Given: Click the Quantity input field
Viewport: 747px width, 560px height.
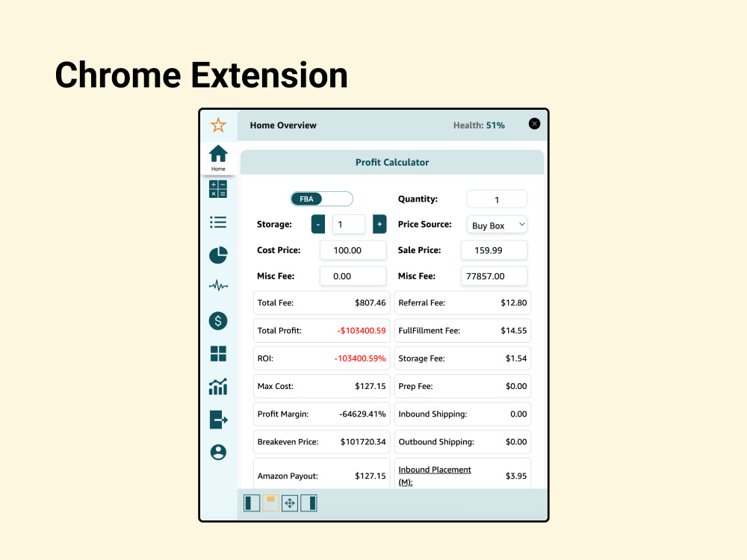Looking at the screenshot, I should [497, 199].
